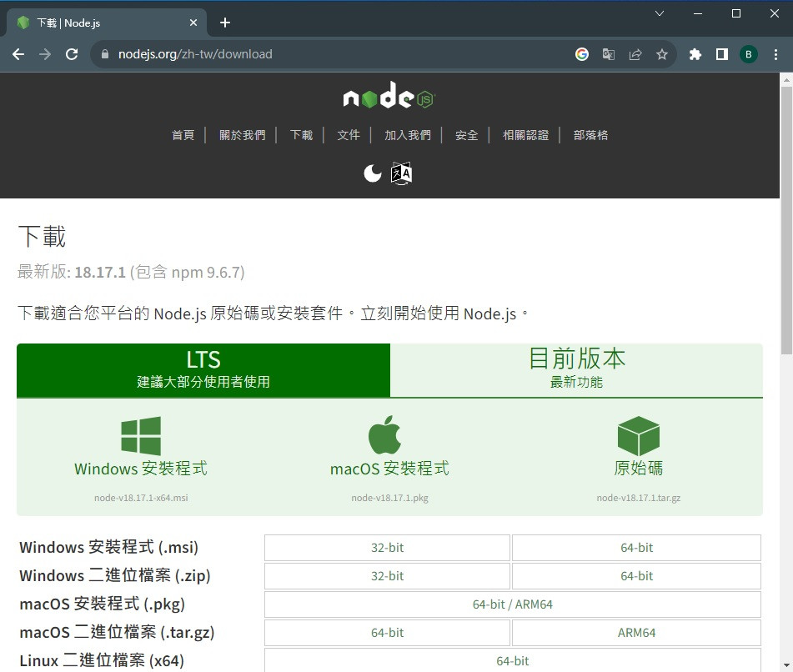Click node-v18.17.1.pkg filename

pyautogui.click(x=390, y=498)
